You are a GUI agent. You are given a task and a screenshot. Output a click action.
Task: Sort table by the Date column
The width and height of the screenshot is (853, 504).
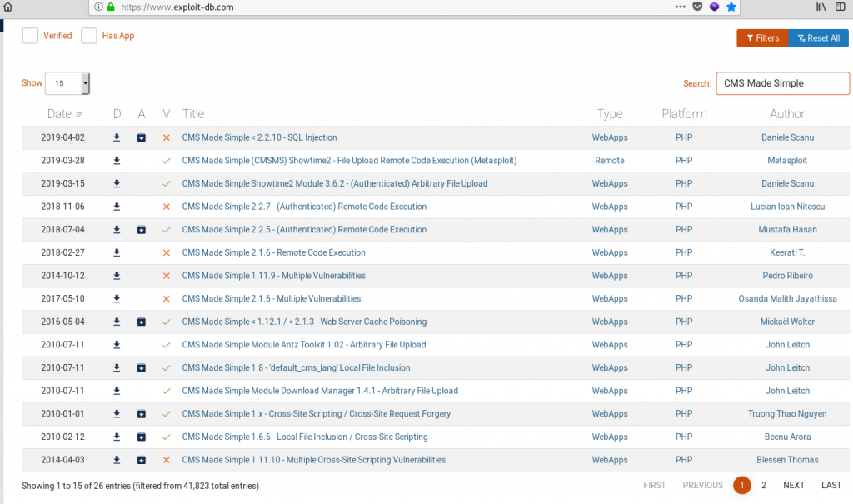pos(64,114)
